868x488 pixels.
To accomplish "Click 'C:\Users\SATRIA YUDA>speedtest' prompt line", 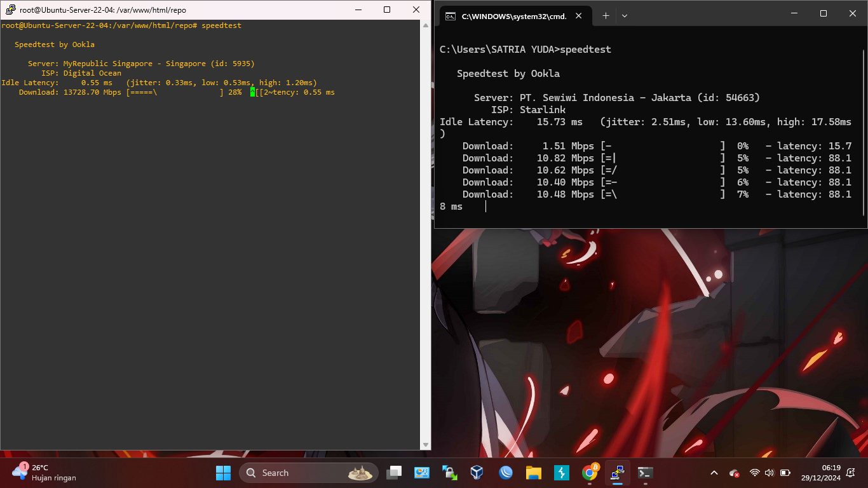I will coord(526,50).
